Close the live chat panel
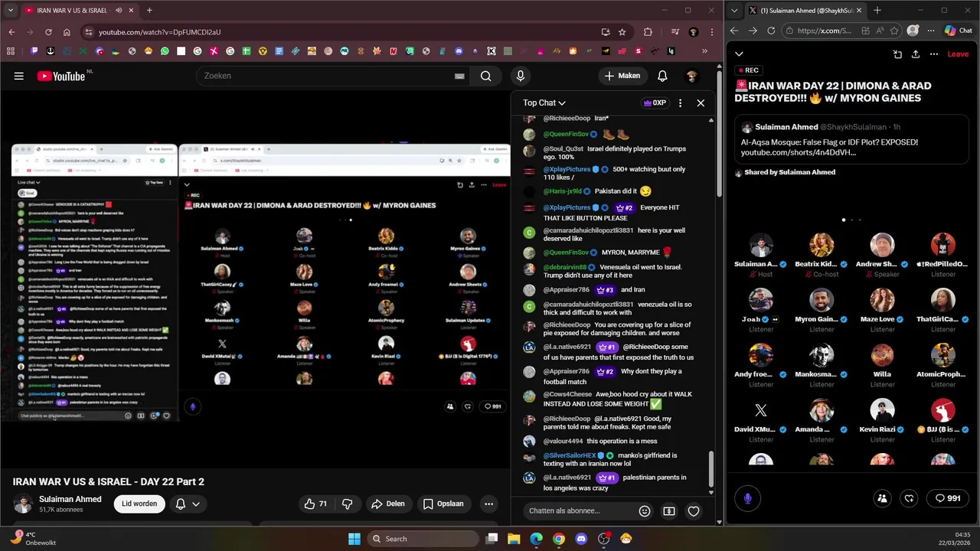 [x=701, y=103]
